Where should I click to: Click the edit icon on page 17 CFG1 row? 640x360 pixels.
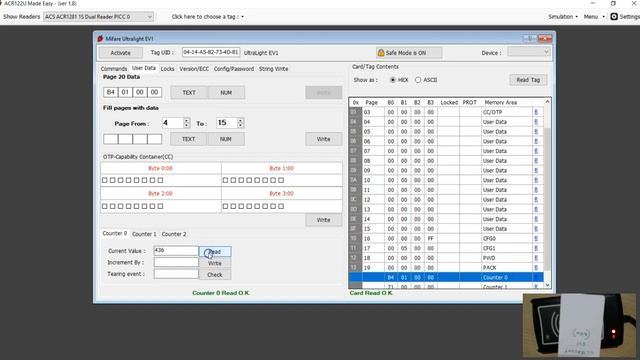[x=536, y=248]
